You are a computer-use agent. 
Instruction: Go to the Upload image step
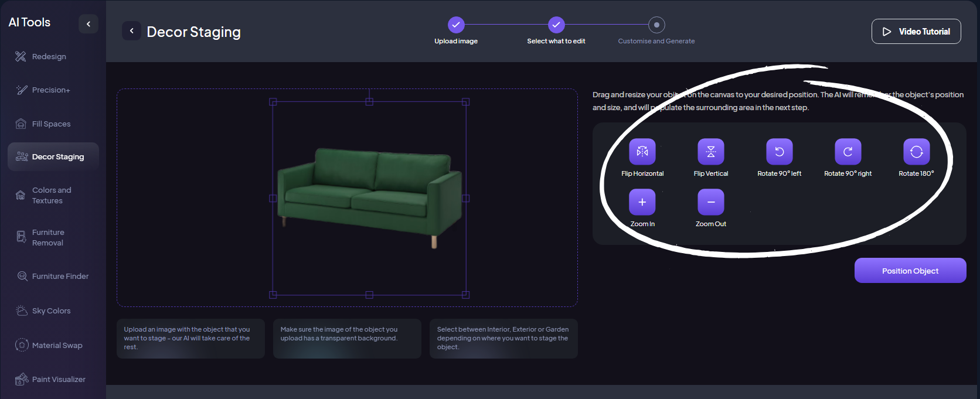click(x=456, y=25)
